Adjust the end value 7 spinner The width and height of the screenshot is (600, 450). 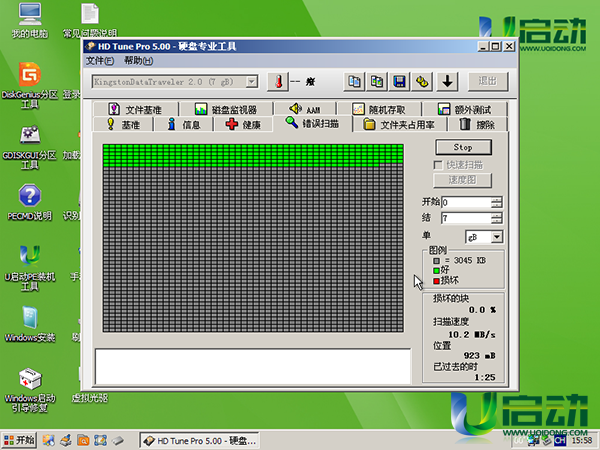tap(496, 218)
